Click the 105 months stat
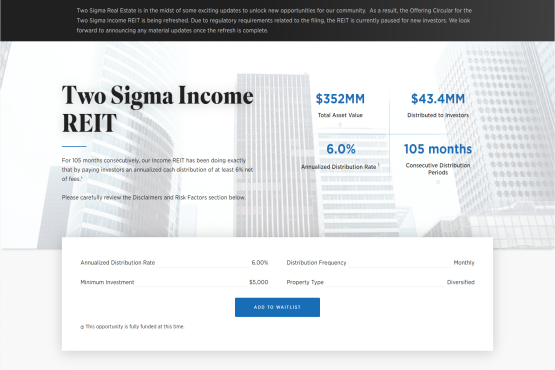 click(x=438, y=149)
